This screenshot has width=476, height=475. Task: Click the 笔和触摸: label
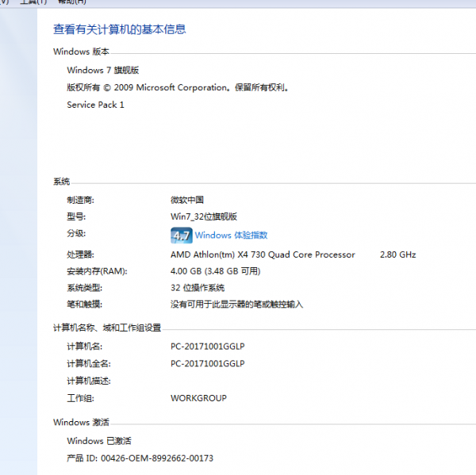click(x=84, y=305)
